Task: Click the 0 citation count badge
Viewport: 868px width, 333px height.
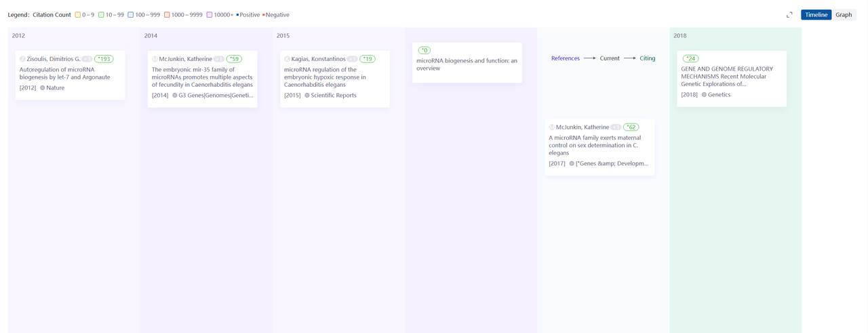Action: [x=425, y=50]
